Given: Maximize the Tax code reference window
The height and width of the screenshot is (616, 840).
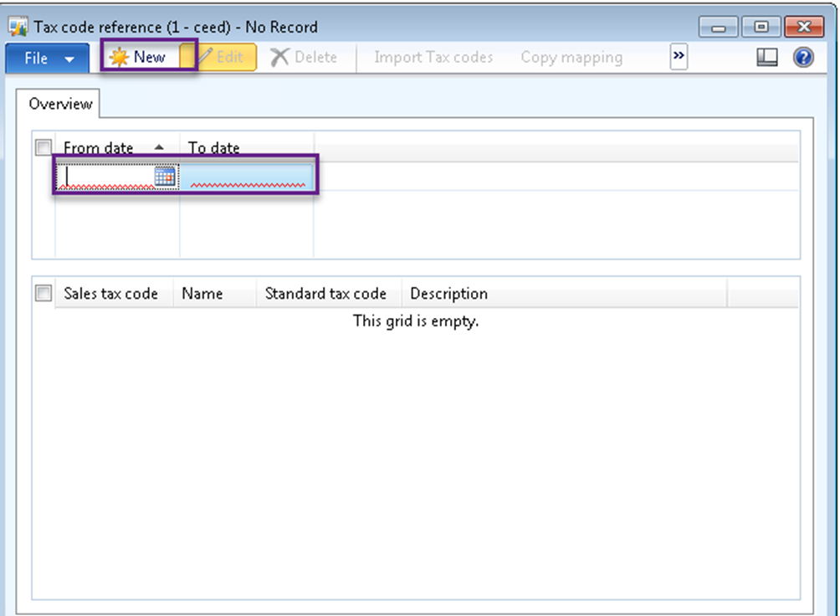Looking at the screenshot, I should [761, 27].
